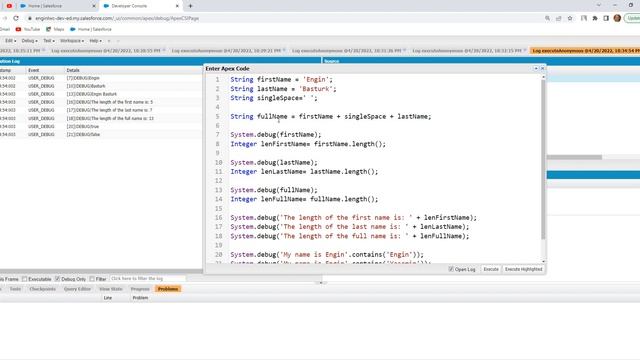Close the Developer Console browser tab
Viewport: 640px width, 360px height.
177,6
